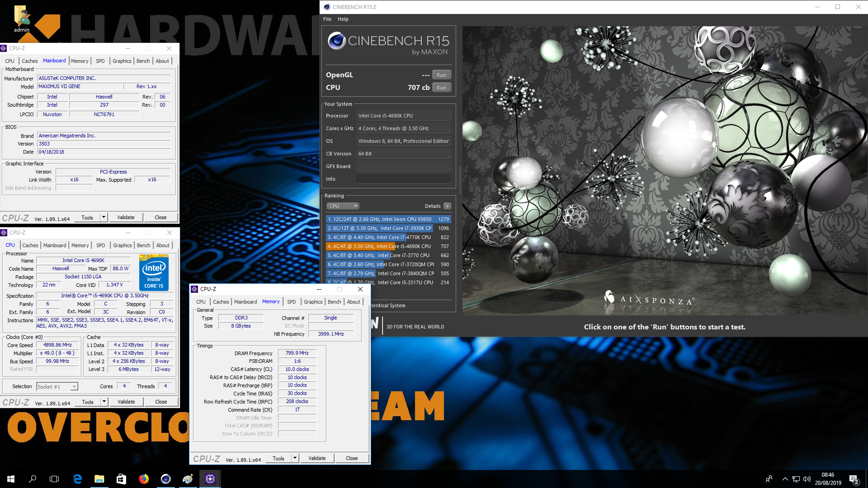Show hidden system tray icons
This screenshot has height=488, width=868.
pyautogui.click(x=785, y=479)
